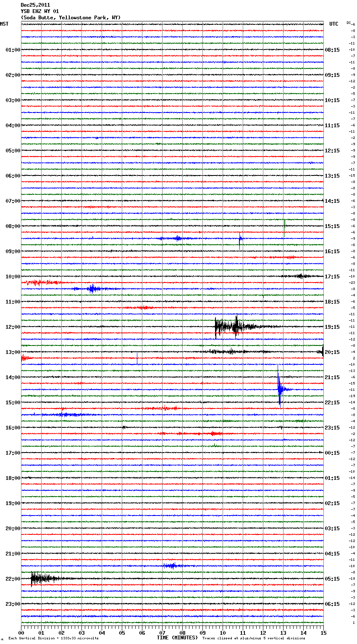
Task: Select the 04:00 MST time label
Action: (13, 126)
